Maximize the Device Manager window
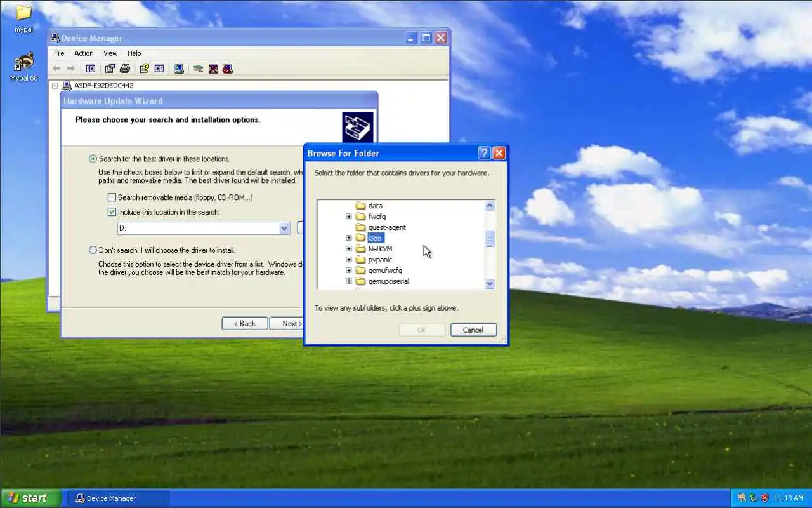The width and height of the screenshot is (812, 508). tap(426, 38)
